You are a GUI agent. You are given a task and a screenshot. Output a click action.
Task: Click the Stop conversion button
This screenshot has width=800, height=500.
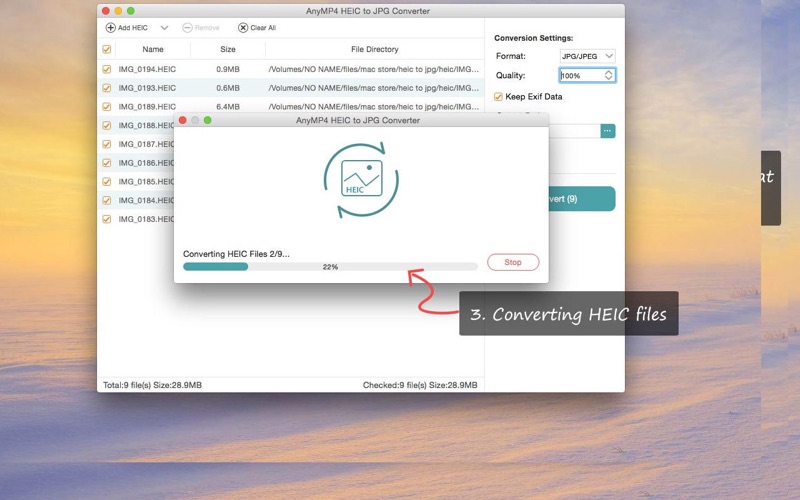(x=513, y=262)
